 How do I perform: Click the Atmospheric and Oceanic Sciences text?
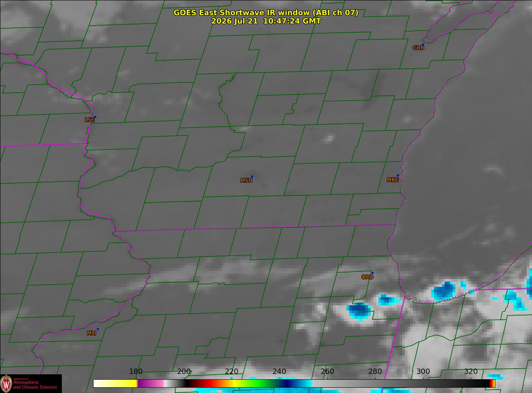[35, 385]
